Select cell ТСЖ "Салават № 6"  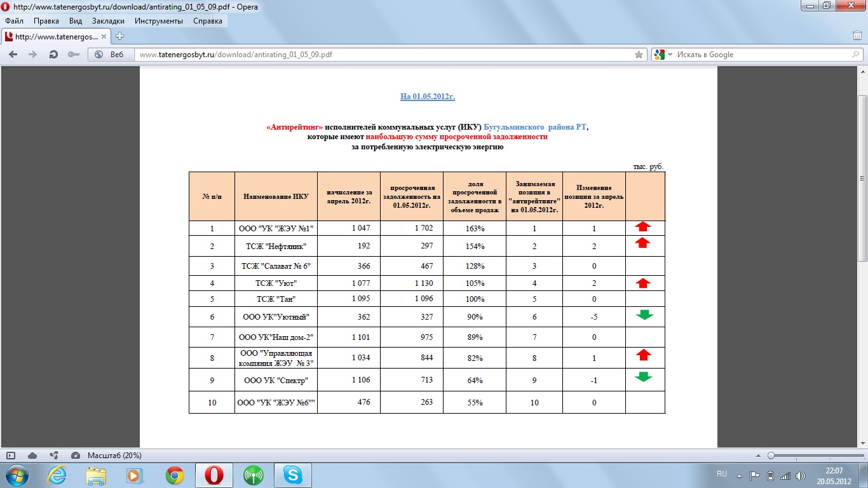[276, 266]
